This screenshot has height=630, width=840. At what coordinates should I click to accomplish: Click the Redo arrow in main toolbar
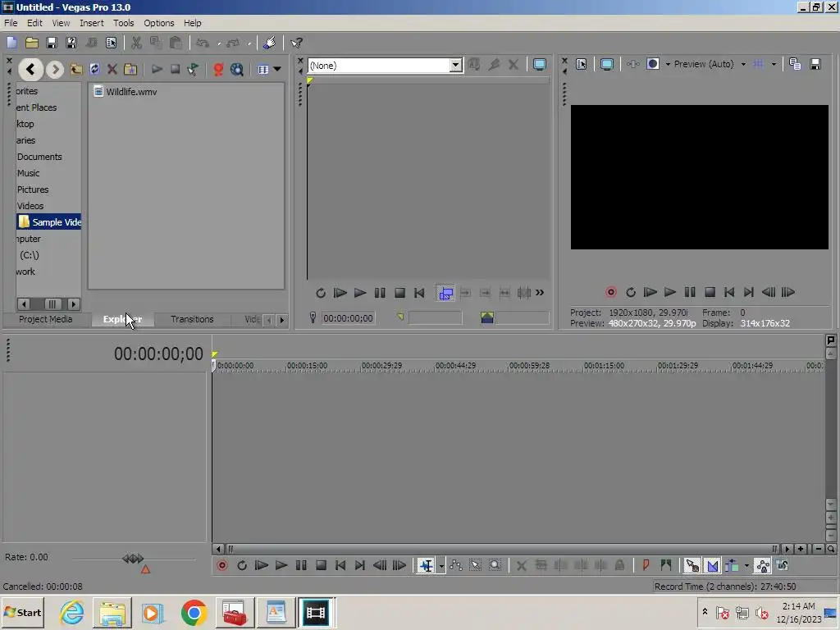(x=234, y=43)
